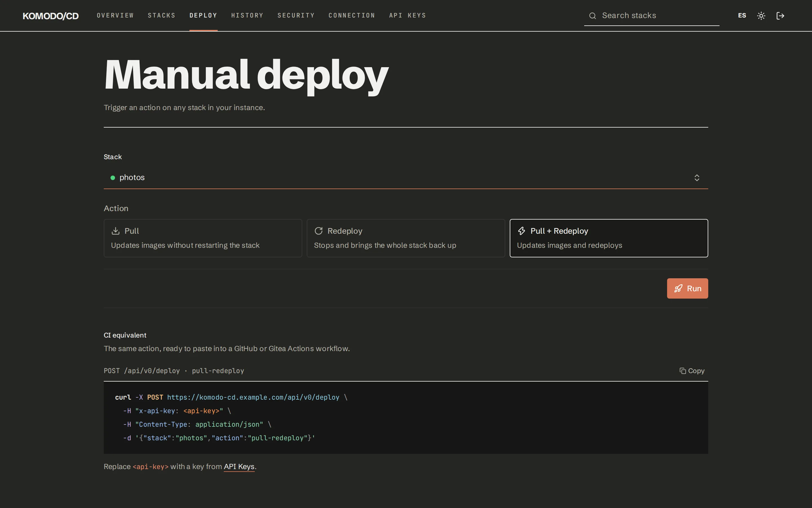Click the KOMODO/CD logo
The image size is (812, 508).
click(x=51, y=16)
